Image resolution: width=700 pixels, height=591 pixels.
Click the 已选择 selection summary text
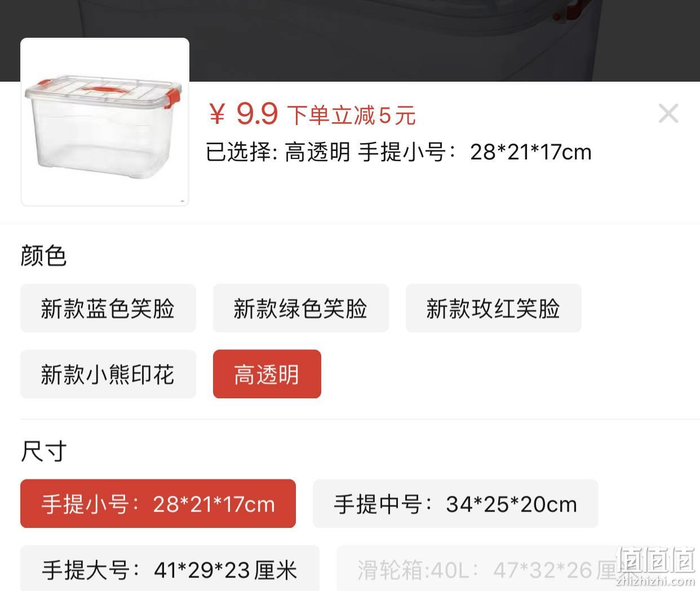click(x=398, y=152)
